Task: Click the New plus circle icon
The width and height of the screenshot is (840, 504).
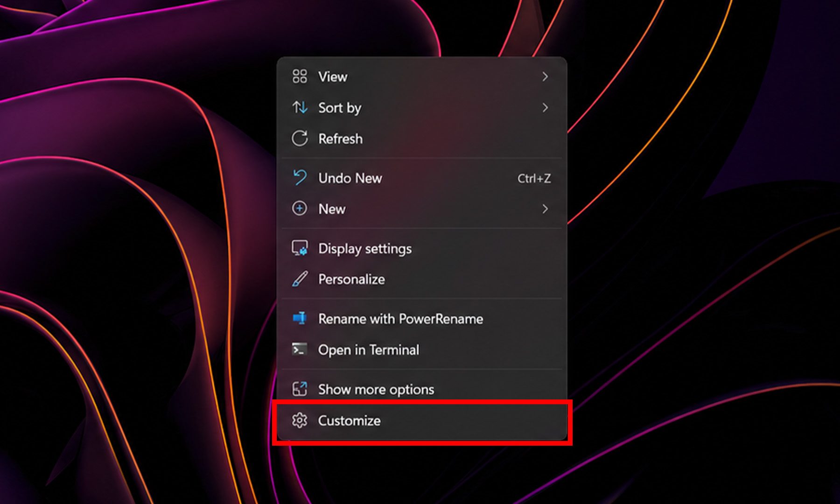Action: [x=300, y=209]
